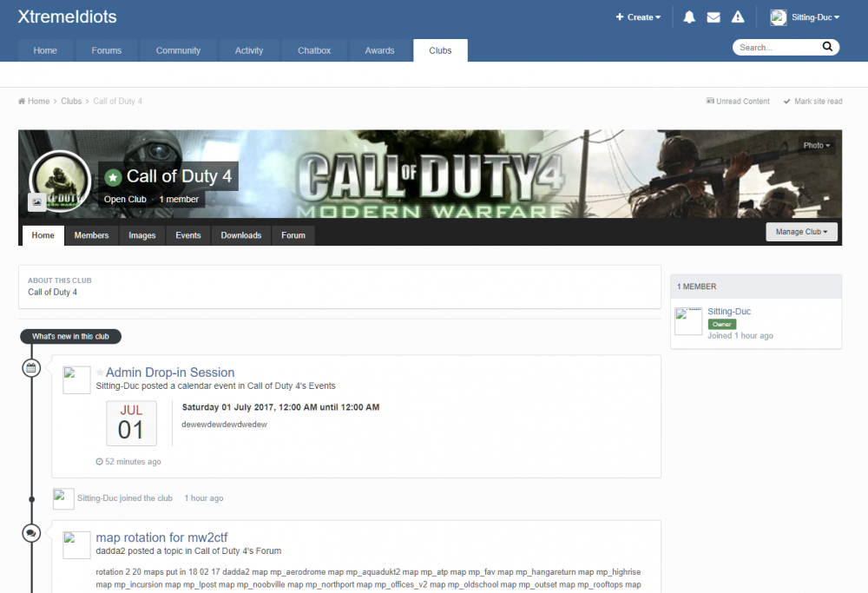The image size is (868, 593).
Task: Click the Home breadcrumb house icon
Action: [x=22, y=102]
